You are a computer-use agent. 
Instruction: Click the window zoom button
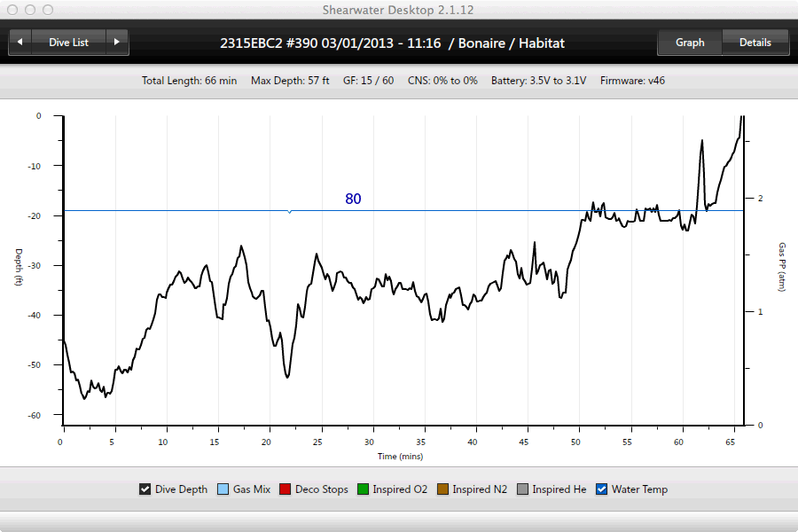[x=46, y=10]
